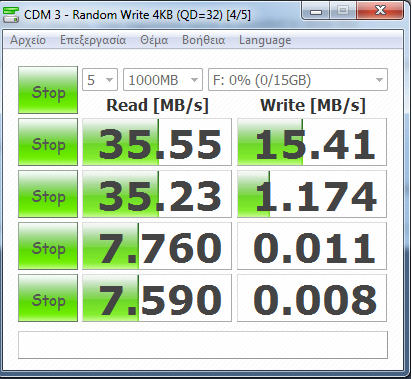Open the test count dropdown showing 5
The height and width of the screenshot is (379, 412).
tap(100, 80)
